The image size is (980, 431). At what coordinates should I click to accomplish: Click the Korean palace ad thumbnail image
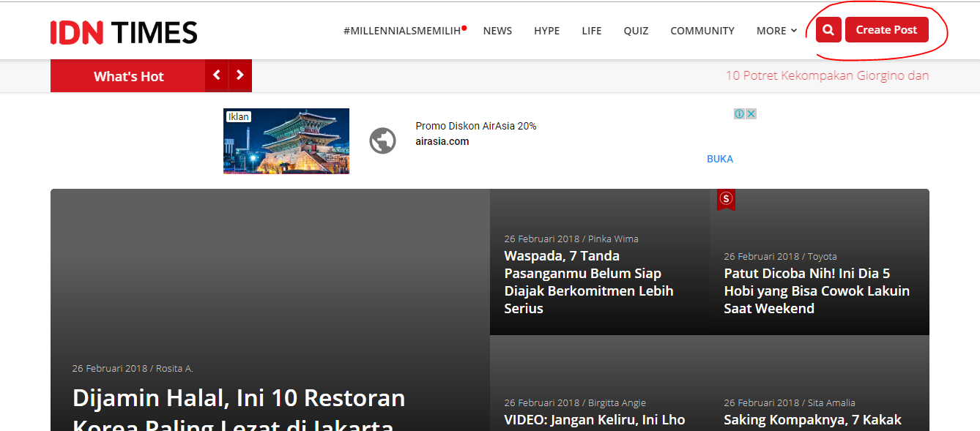(286, 141)
